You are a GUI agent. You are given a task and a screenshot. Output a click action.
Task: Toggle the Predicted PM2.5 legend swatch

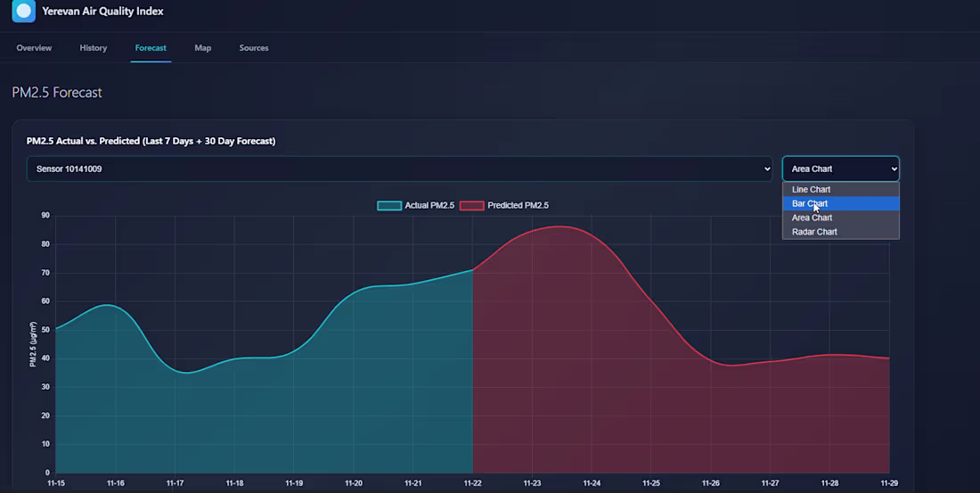click(x=472, y=205)
